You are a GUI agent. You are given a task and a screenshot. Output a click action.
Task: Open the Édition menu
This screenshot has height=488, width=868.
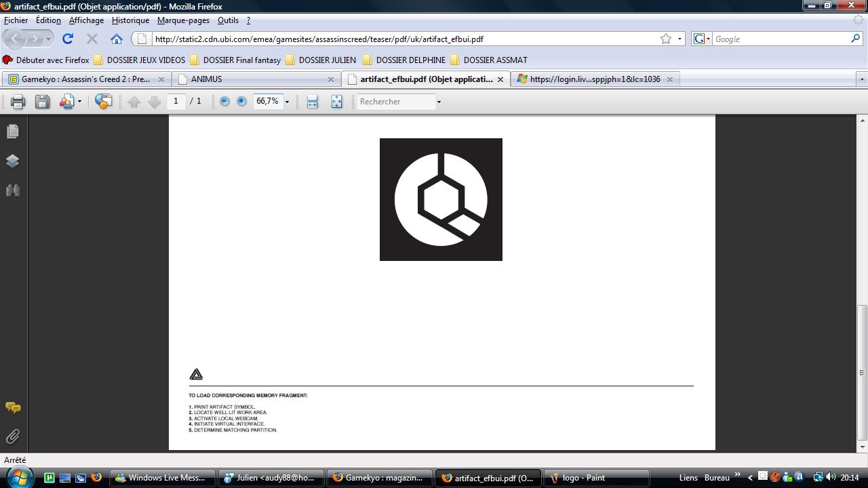pyautogui.click(x=48, y=20)
